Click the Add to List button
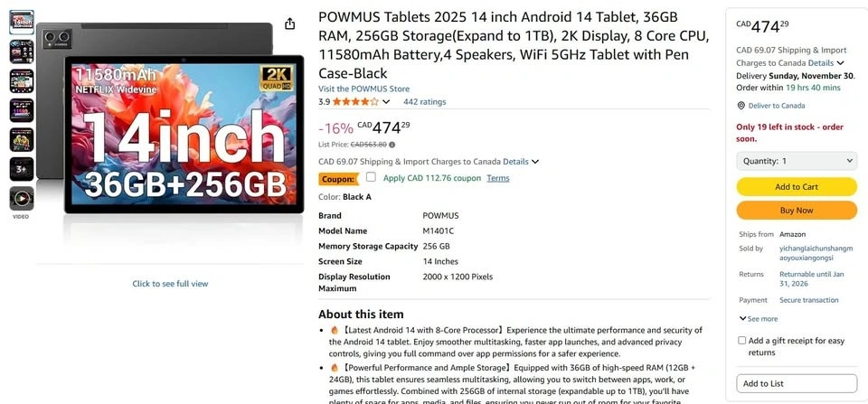The image size is (868, 404). click(797, 383)
